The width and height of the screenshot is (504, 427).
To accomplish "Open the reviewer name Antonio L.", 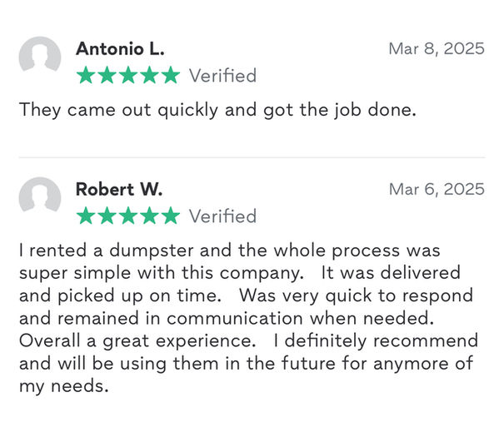I will click(x=120, y=49).
